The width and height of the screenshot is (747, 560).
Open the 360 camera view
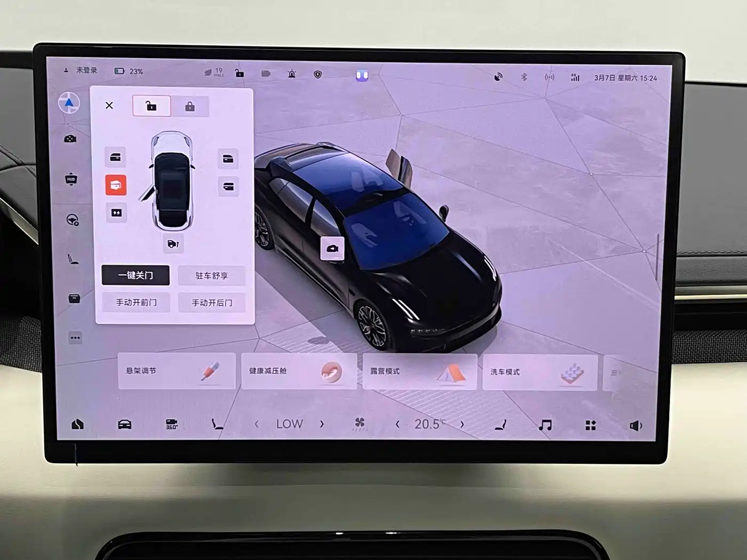pyautogui.click(x=171, y=425)
